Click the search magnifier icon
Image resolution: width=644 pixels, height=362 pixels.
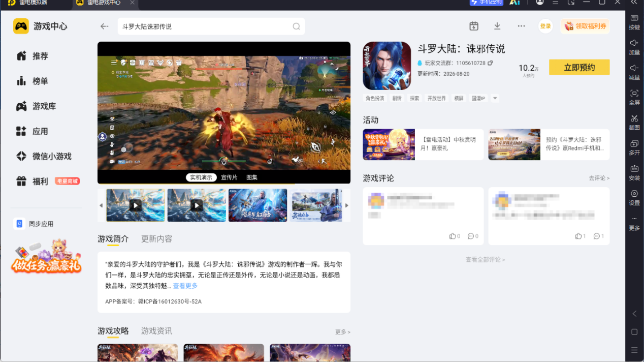296,26
